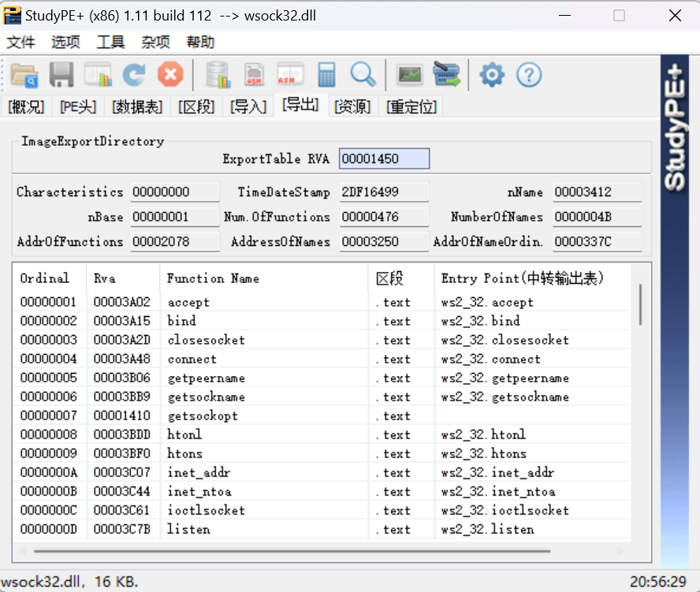Click the Ordinal column header
Screen dimensions: 700x592
45,278
